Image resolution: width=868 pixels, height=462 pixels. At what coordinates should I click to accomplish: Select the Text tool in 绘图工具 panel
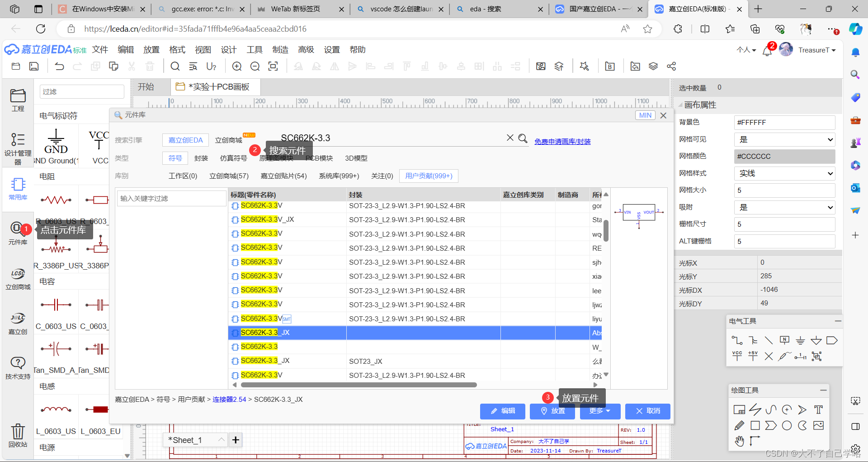click(818, 410)
